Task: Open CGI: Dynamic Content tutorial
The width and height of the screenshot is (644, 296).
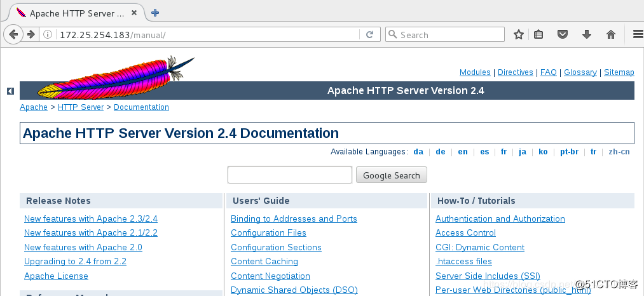Action: 480,247
